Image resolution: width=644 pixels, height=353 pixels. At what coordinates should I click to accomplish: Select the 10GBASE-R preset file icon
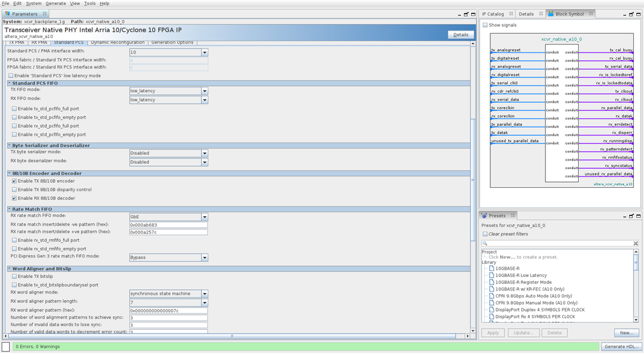[491, 268]
